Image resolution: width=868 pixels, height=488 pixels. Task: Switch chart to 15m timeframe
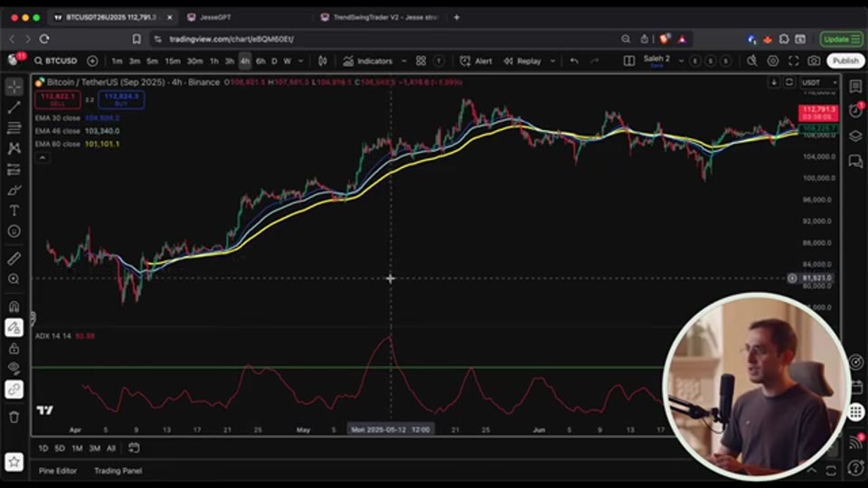pyautogui.click(x=173, y=61)
